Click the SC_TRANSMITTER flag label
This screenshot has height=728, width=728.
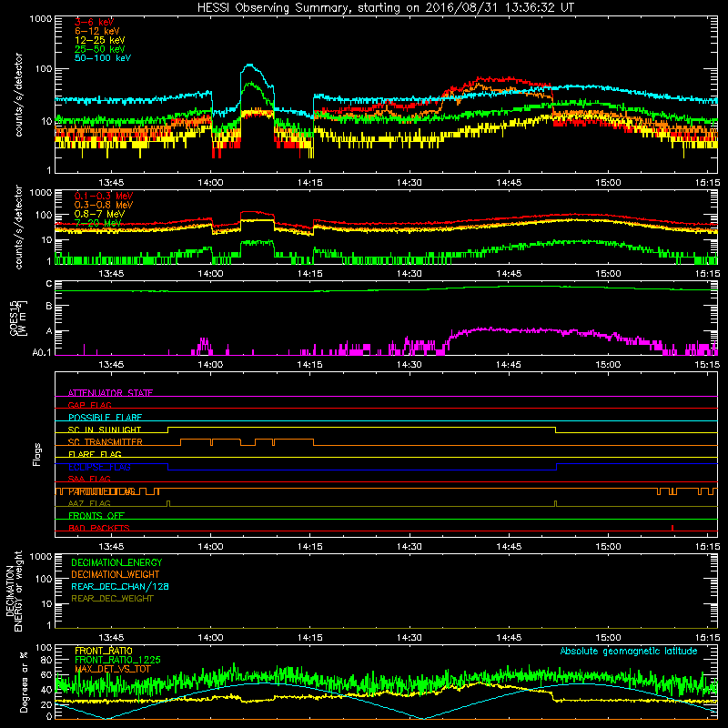tap(105, 442)
